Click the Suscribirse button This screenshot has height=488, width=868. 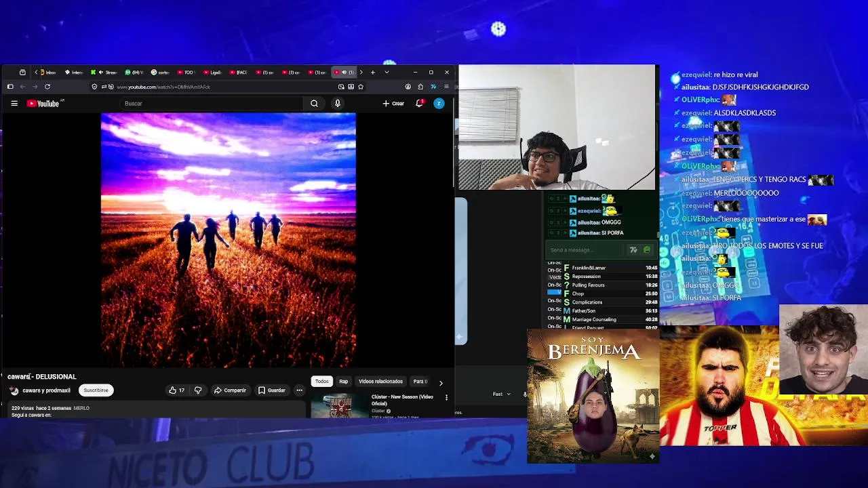tap(96, 390)
